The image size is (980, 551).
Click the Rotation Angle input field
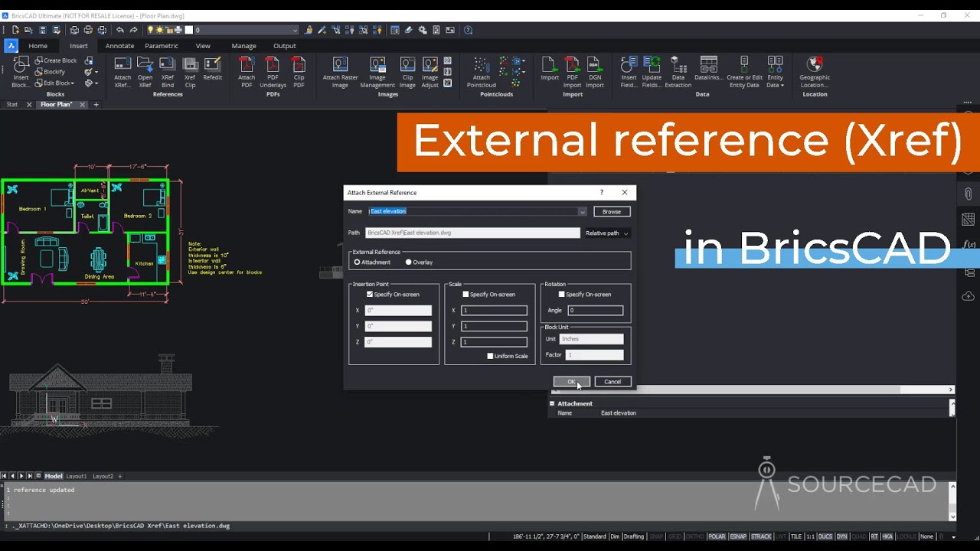click(x=596, y=310)
